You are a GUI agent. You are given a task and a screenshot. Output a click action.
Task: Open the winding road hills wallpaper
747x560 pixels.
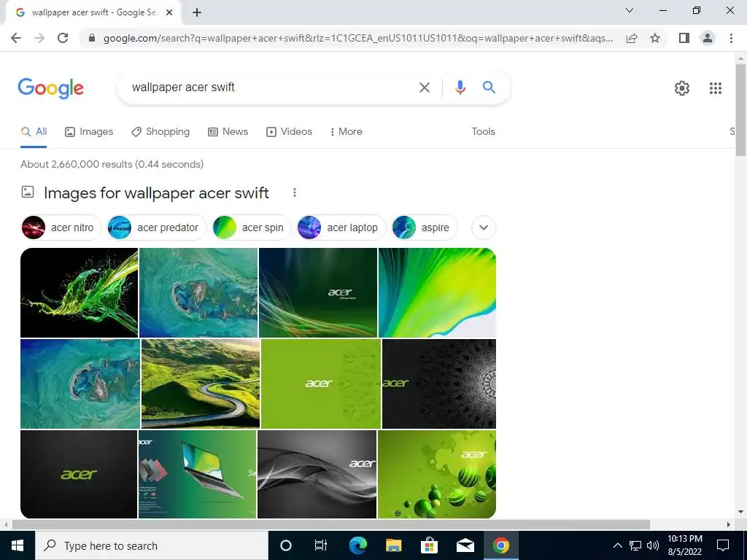click(201, 384)
